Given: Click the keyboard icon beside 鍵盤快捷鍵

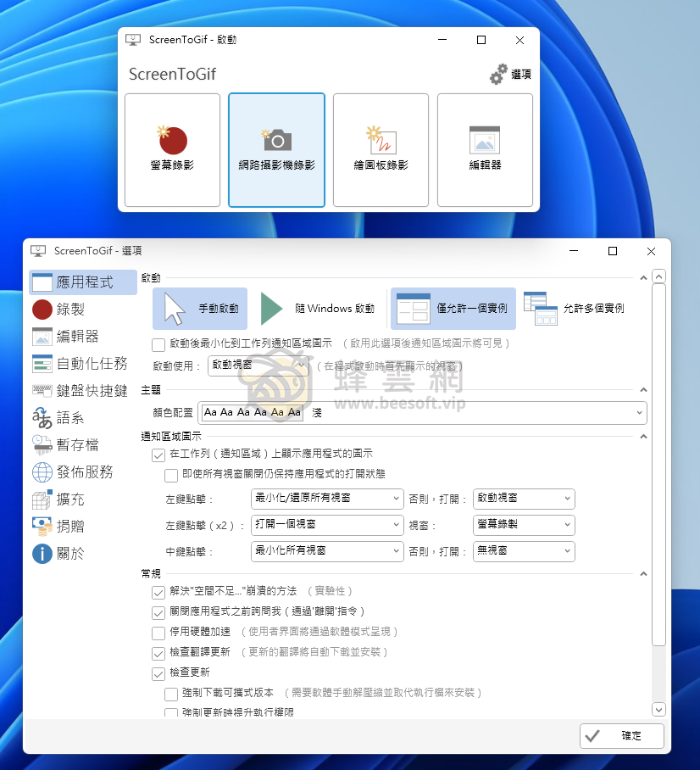Looking at the screenshot, I should point(42,391).
